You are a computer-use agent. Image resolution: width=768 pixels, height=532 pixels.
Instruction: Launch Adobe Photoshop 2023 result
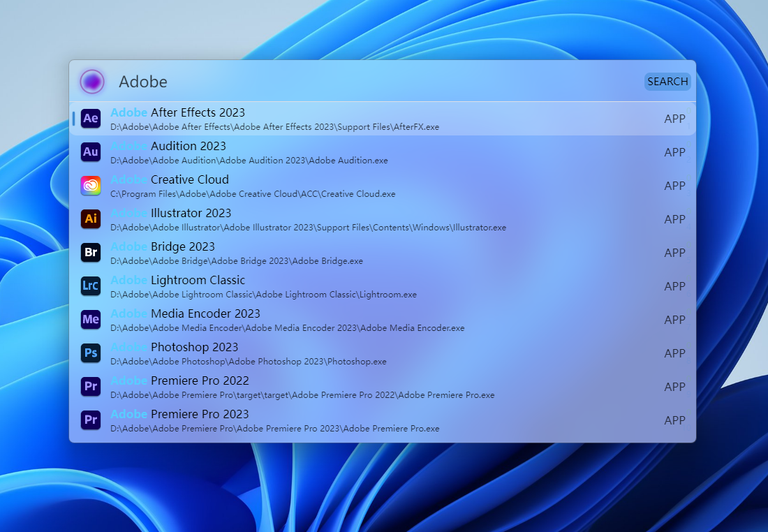pos(383,353)
